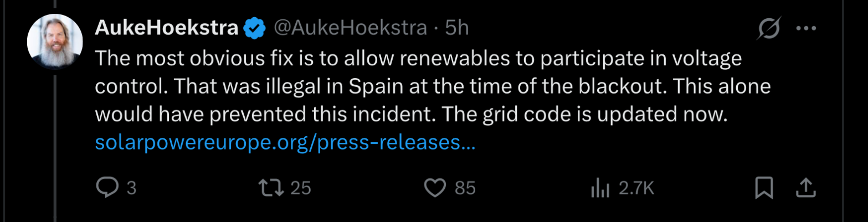Open view analytics bar chart icon

pyautogui.click(x=599, y=189)
